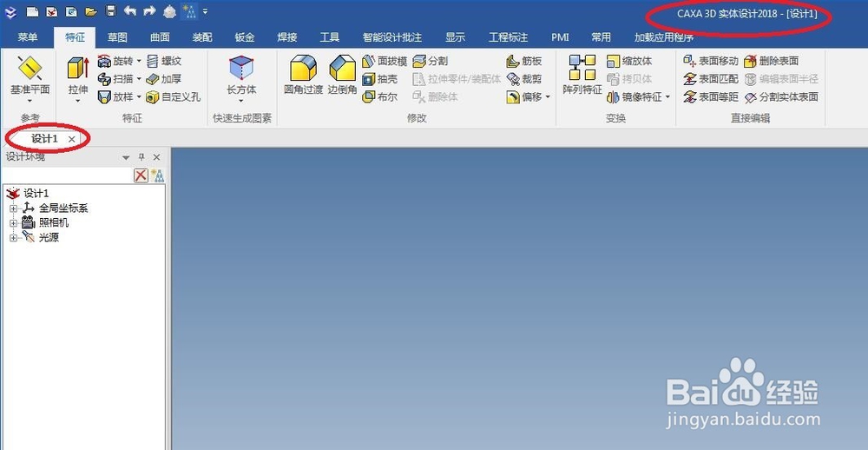Select the 螺纹 thread tool
This screenshot has height=450, width=868.
click(x=164, y=61)
